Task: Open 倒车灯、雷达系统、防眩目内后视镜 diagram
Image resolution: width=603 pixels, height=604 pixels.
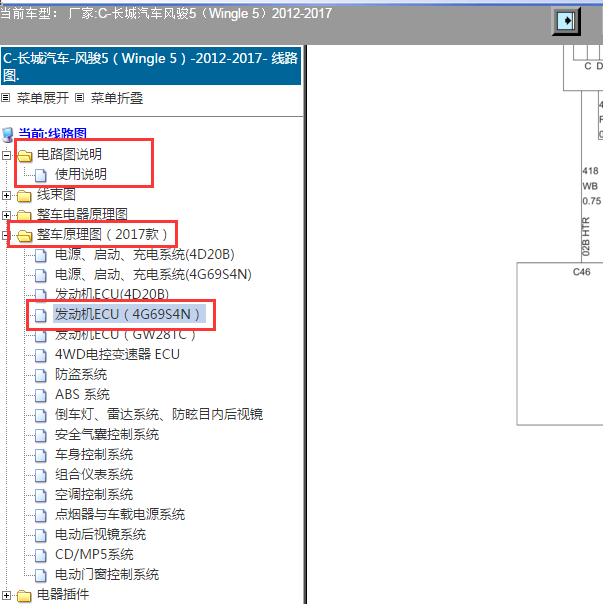Action: point(159,414)
